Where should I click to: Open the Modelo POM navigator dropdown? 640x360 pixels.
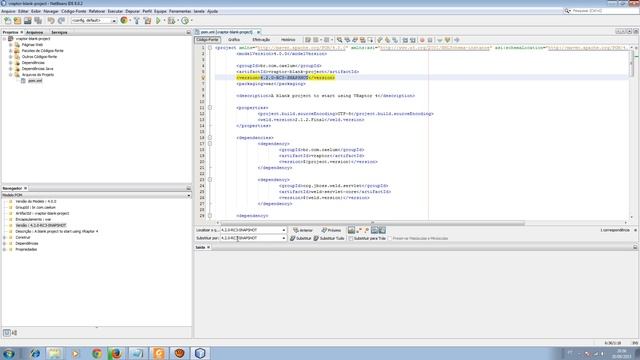point(189,196)
